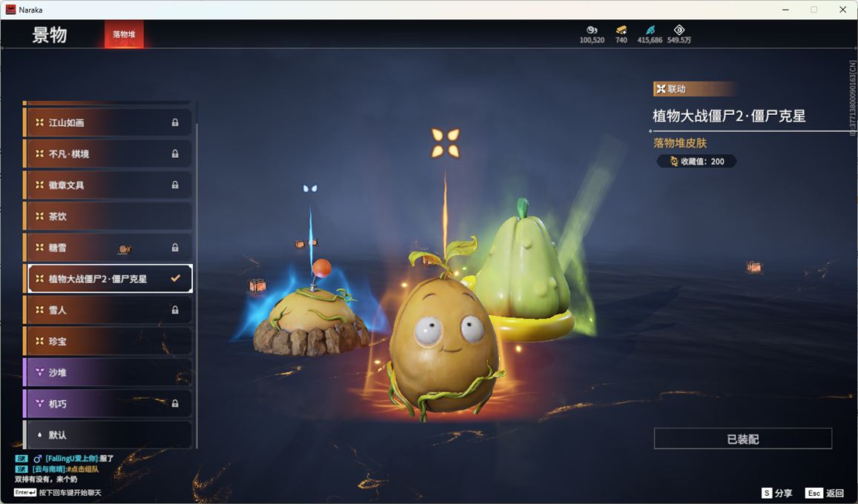Image resolution: width=858 pixels, height=504 pixels.
Task: Click the Naraka app icon in title bar
Action: (10, 10)
